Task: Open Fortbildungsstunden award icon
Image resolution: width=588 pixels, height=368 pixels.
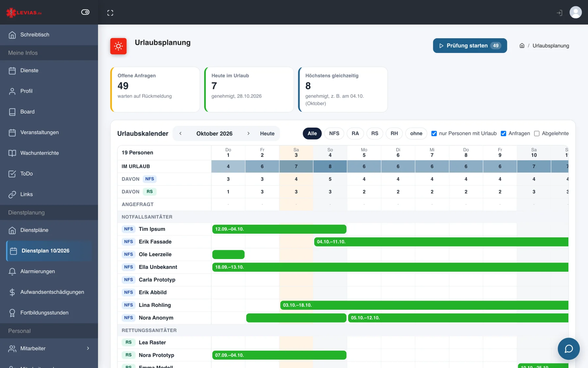Action: (x=12, y=313)
